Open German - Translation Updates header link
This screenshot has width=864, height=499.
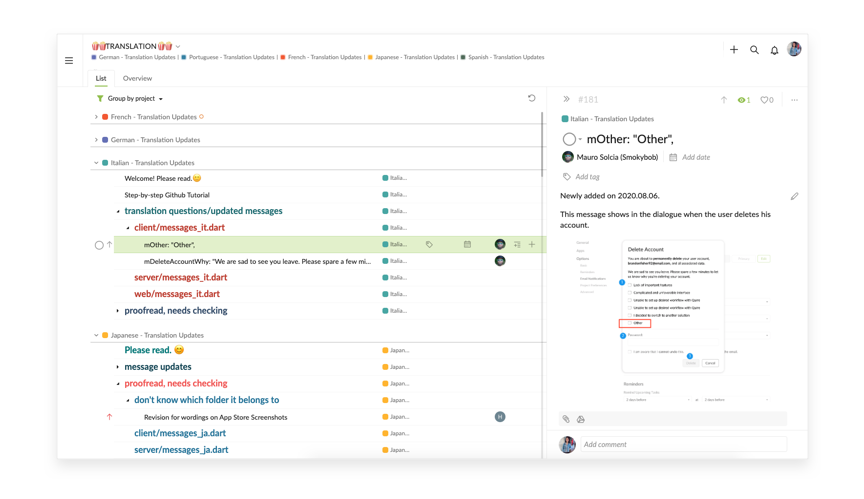click(133, 57)
